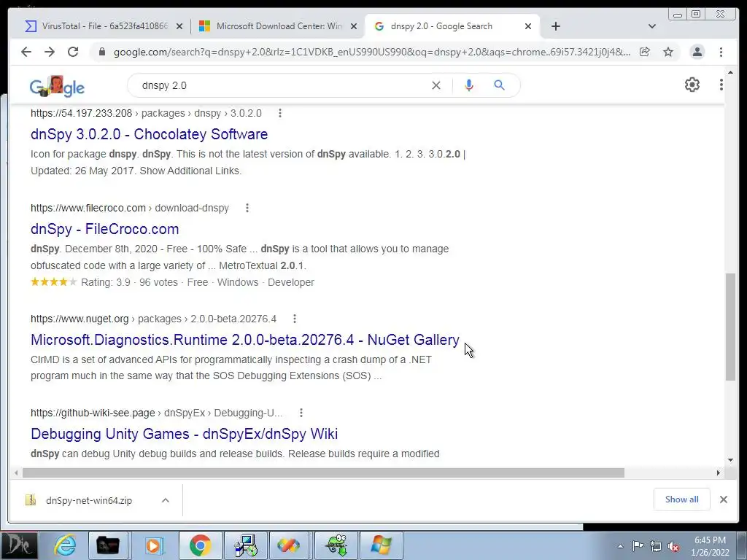This screenshot has height=560, width=747.
Task: Click the nuget.org breadcrumb URL text
Action: click(153, 319)
